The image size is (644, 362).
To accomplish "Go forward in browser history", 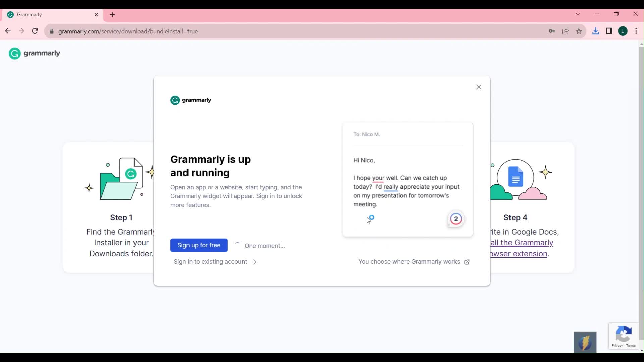I will (x=21, y=31).
